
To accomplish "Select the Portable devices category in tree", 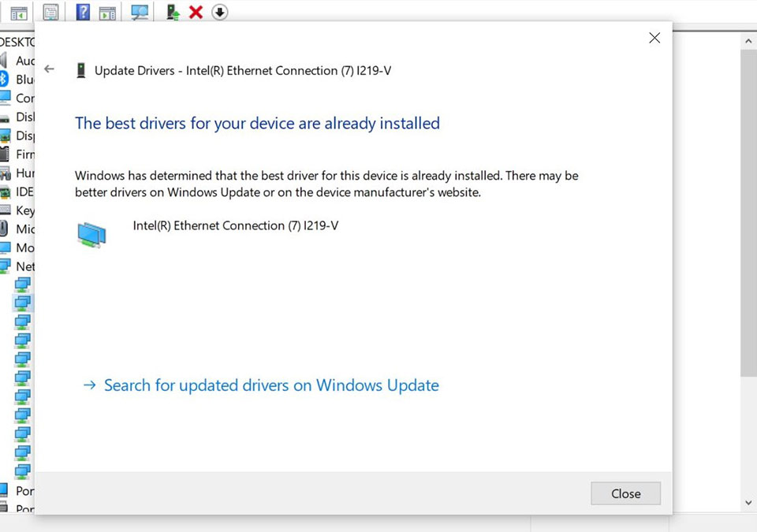I will click(17, 491).
